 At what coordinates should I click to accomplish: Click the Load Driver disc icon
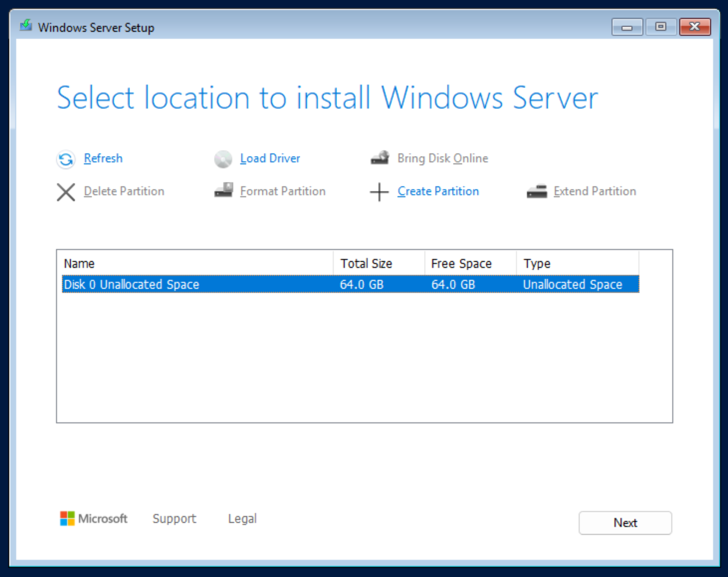tap(223, 159)
